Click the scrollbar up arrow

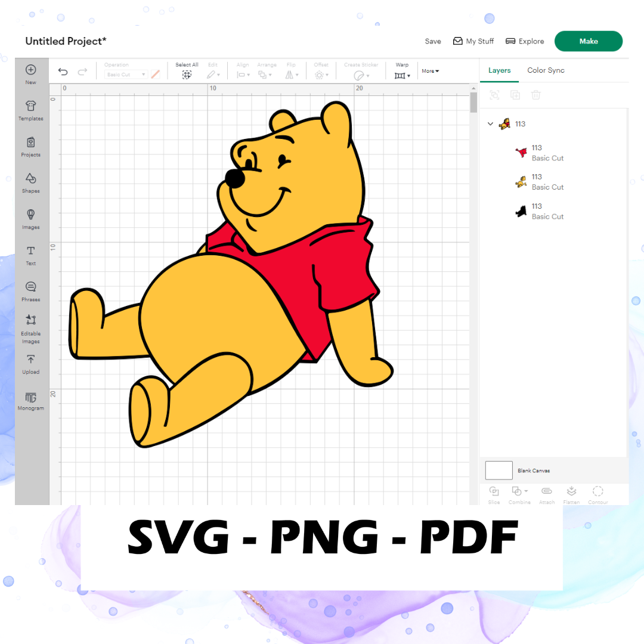(x=473, y=88)
